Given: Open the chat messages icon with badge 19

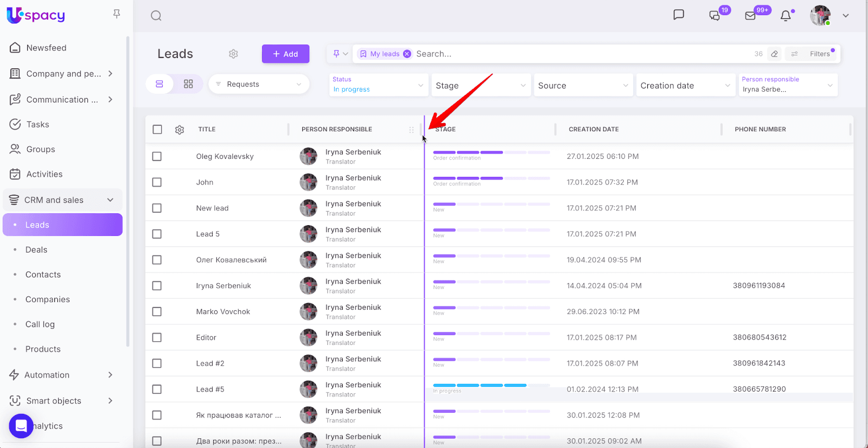Looking at the screenshot, I should click(x=715, y=16).
